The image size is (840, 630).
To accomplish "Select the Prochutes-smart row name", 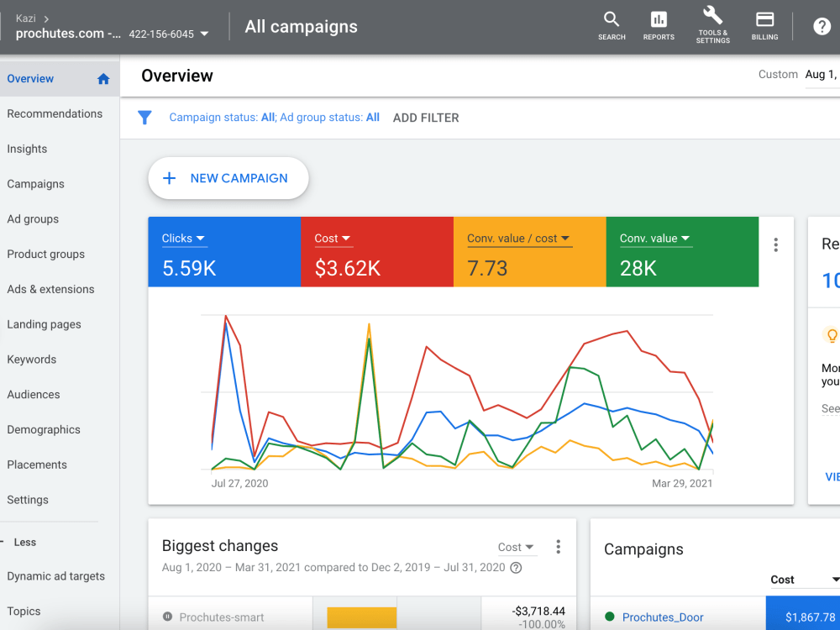I will (221, 617).
